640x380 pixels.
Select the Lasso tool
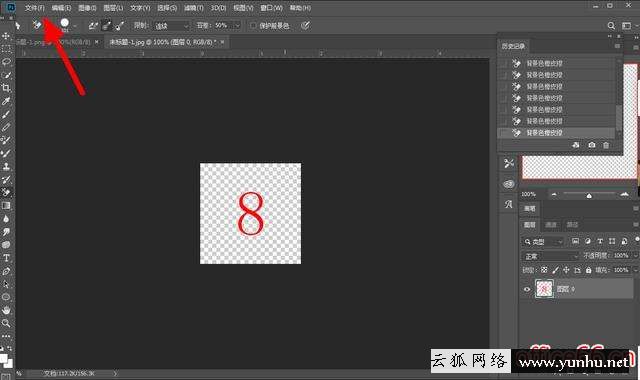pyautogui.click(x=6, y=62)
